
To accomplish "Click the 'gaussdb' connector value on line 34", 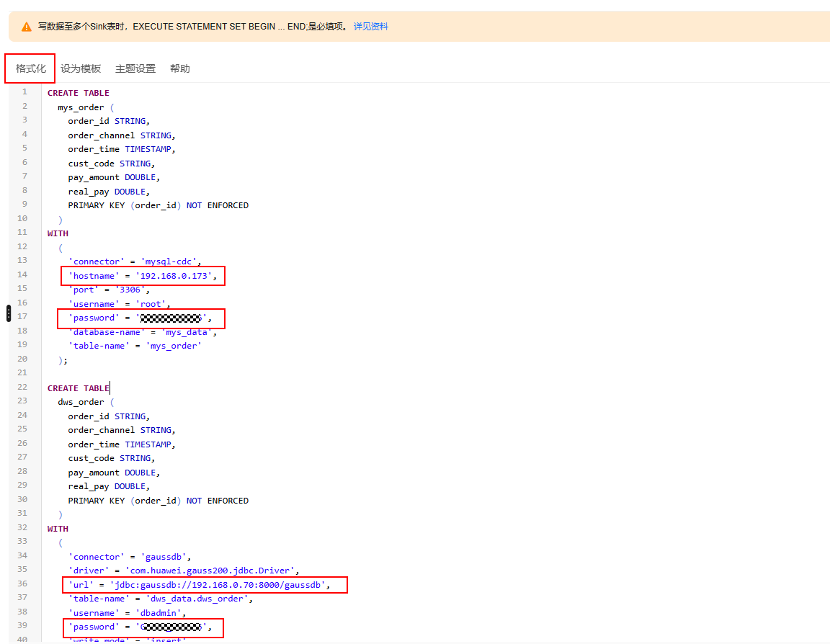I will pos(166,557).
